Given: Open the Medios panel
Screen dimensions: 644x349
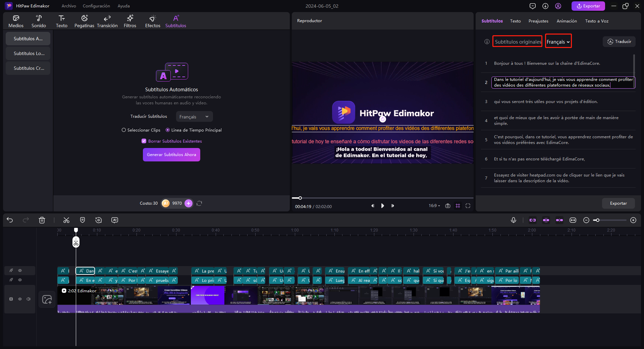Looking at the screenshot, I should pos(16,21).
